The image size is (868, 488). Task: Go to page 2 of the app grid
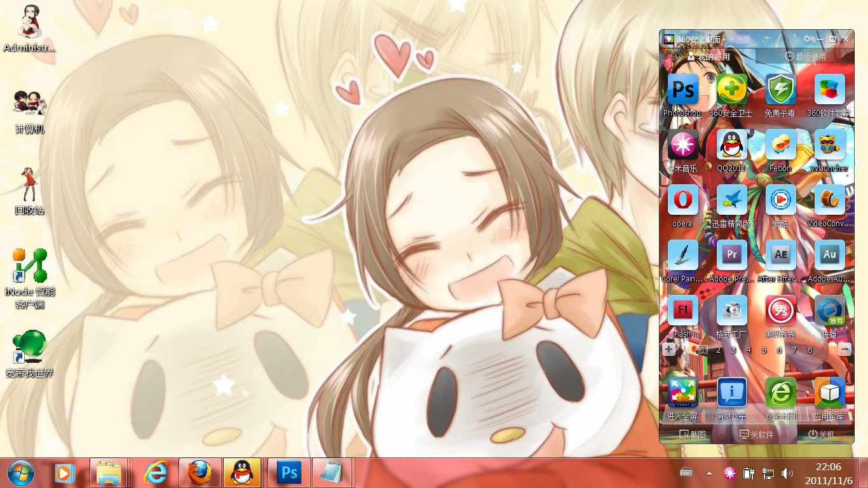coord(718,349)
